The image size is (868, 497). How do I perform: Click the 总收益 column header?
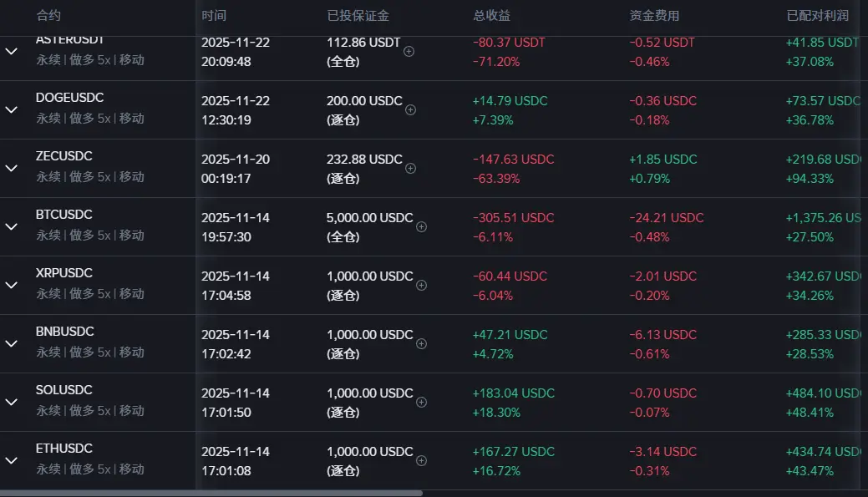[x=491, y=15]
